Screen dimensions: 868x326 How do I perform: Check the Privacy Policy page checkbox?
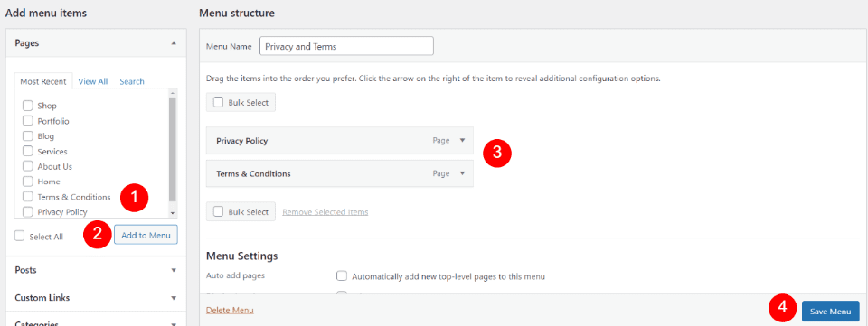pyautogui.click(x=28, y=211)
